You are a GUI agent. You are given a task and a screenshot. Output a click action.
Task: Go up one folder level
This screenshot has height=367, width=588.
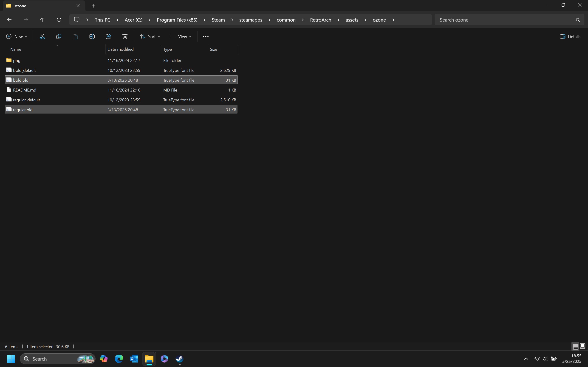point(42,20)
